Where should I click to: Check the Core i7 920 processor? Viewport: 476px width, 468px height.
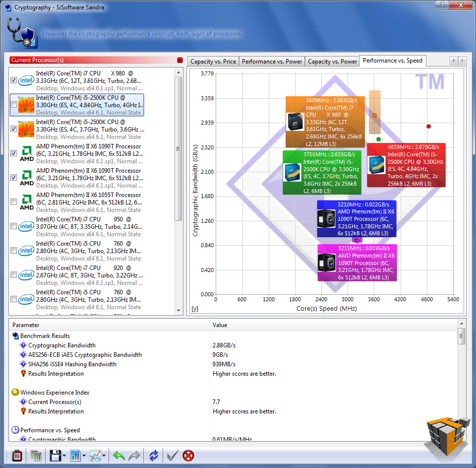[x=13, y=275]
